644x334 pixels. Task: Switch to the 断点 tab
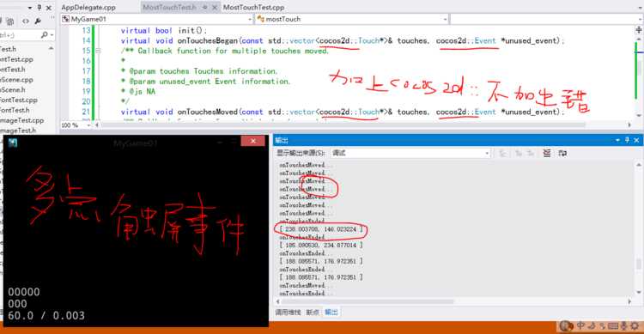pyautogui.click(x=313, y=313)
